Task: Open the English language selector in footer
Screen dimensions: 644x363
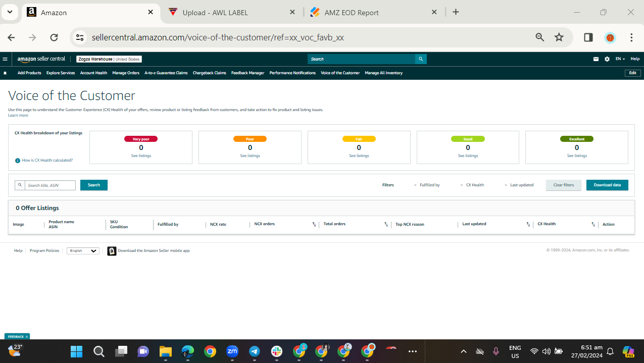Action: pos(83,251)
